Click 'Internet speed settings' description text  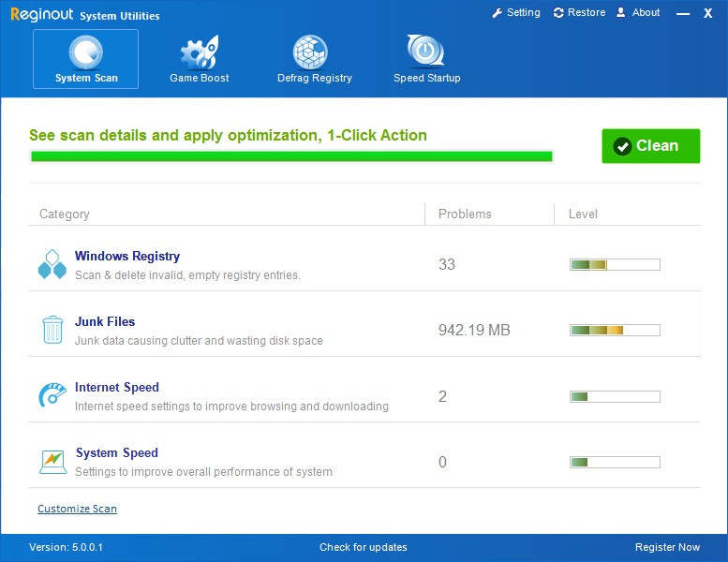click(x=231, y=407)
